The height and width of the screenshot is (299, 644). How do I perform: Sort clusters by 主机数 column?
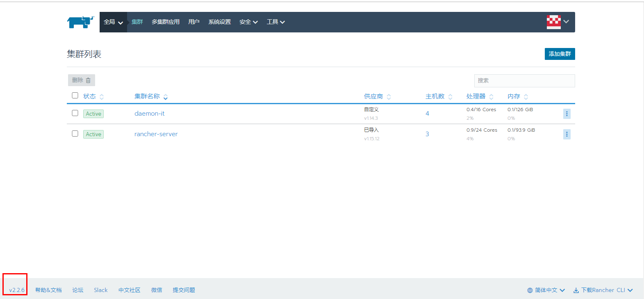(439, 96)
